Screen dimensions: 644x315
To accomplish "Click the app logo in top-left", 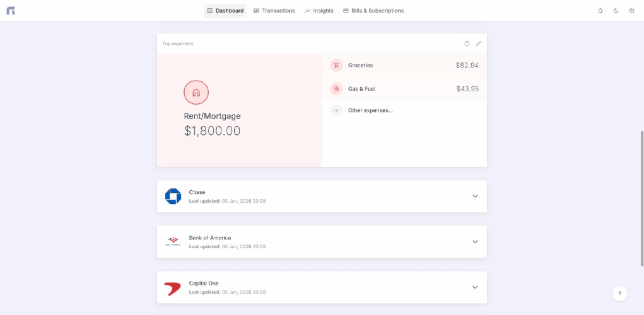I will pos(11,11).
